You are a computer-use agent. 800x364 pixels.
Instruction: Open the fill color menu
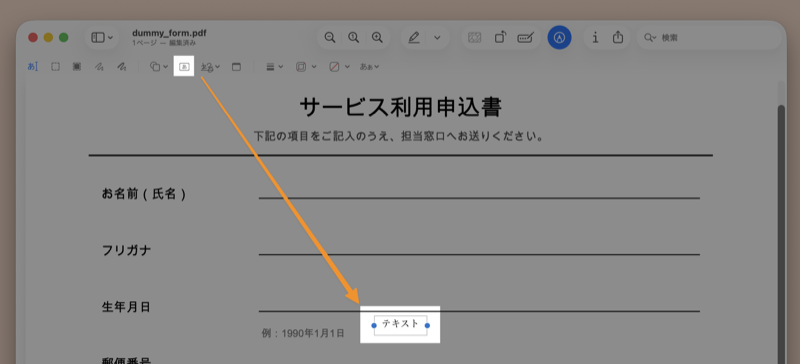[x=339, y=66]
